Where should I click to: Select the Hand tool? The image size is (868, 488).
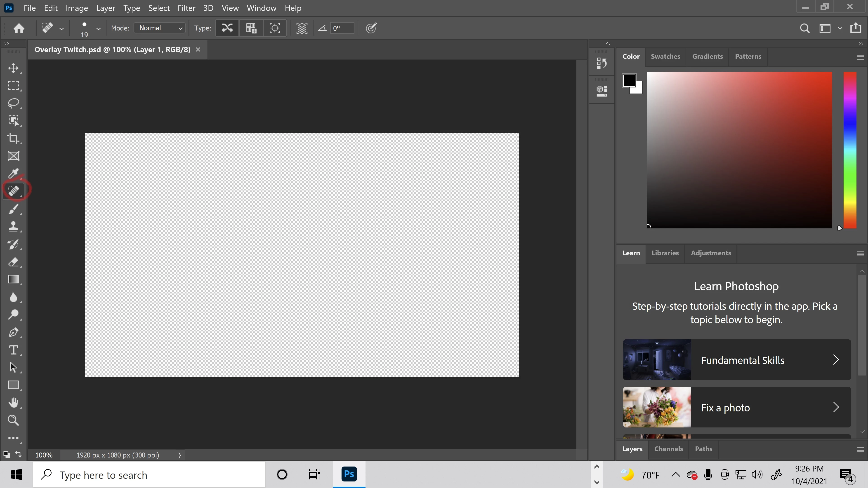(x=14, y=402)
